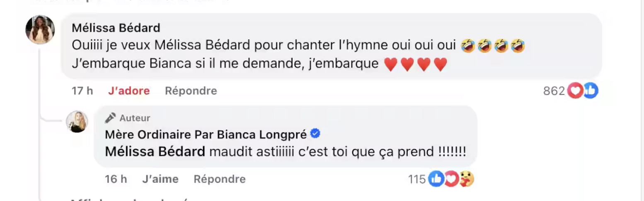Screen dimensions: 644x201
Task: Follow the Mélissa Bédard mention in reply
Action: pyautogui.click(x=155, y=152)
